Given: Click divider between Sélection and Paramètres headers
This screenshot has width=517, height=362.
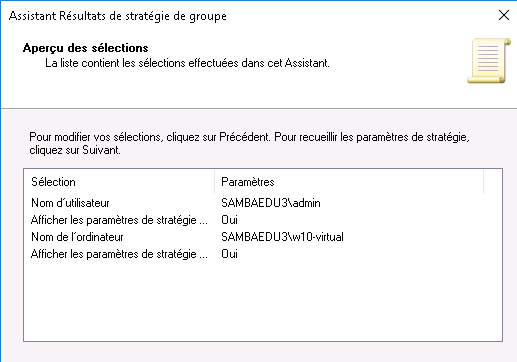Looking at the screenshot, I should (214, 182).
